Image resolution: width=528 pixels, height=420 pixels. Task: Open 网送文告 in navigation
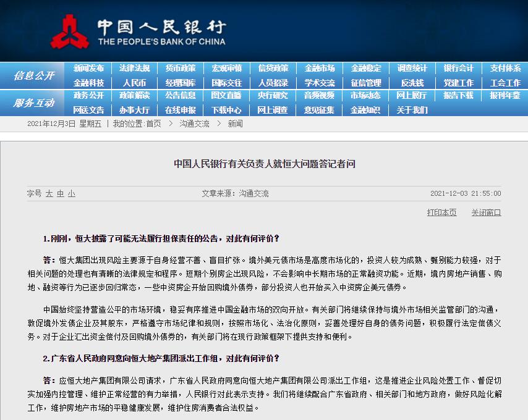click(x=88, y=110)
